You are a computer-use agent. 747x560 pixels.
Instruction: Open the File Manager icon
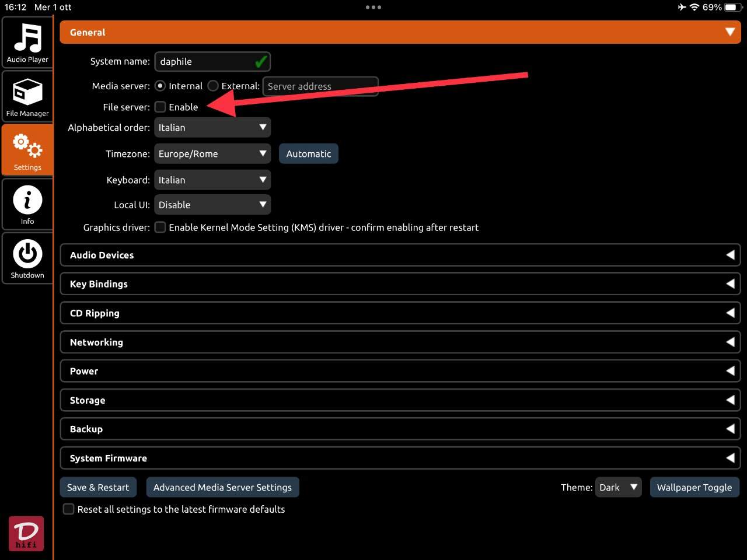point(27,96)
